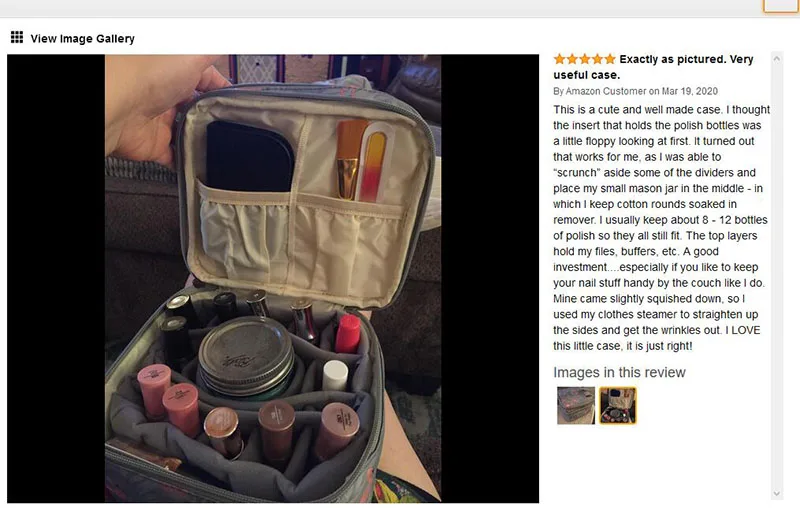Select the highlighted second review thumbnail

(x=617, y=405)
